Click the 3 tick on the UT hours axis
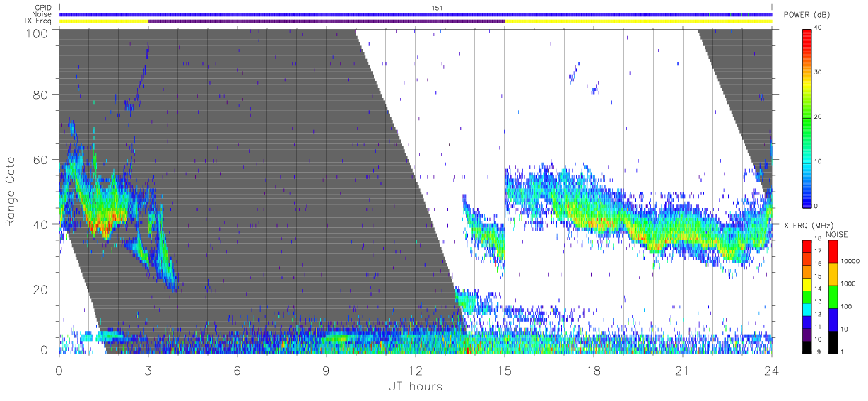 coord(148,371)
